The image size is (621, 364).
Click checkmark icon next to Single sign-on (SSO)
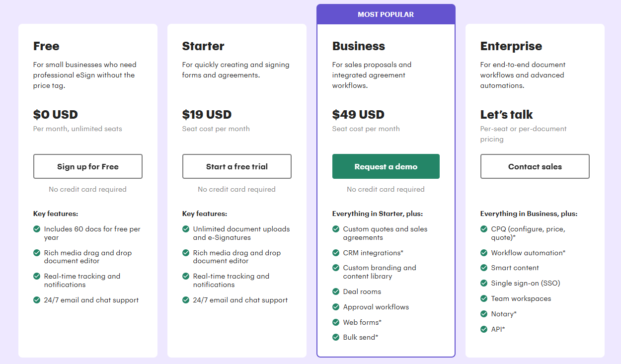tap(484, 283)
